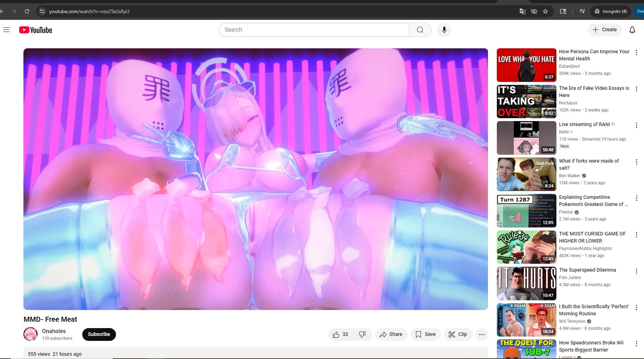Visit the EldianDevil channel name
Screen dimensions: 644x359
(x=569, y=66)
